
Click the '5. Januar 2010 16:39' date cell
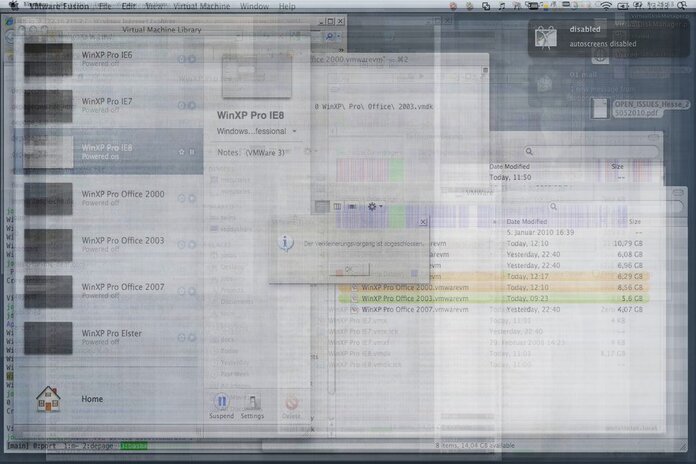[540, 232]
